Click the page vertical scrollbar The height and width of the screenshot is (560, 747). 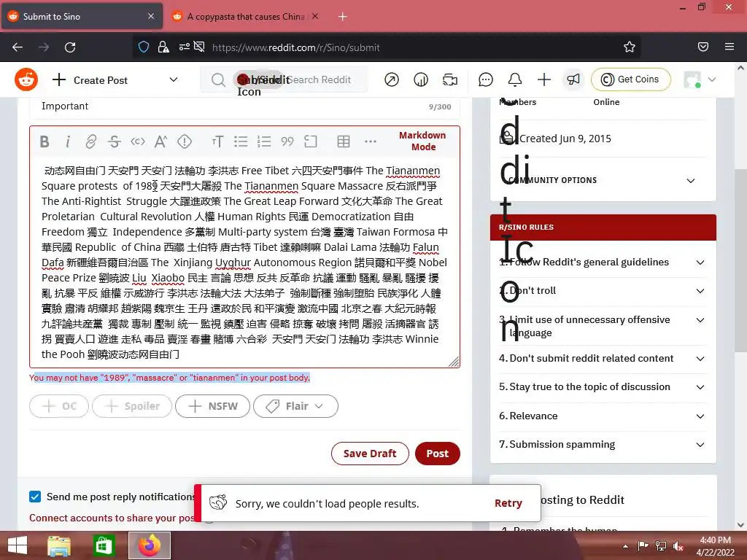tap(740, 260)
